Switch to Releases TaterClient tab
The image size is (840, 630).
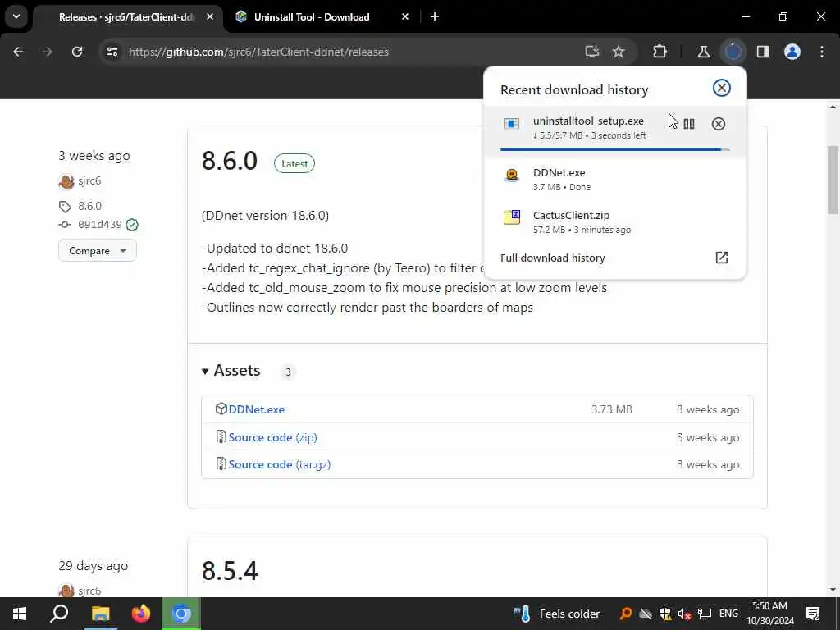click(126, 17)
